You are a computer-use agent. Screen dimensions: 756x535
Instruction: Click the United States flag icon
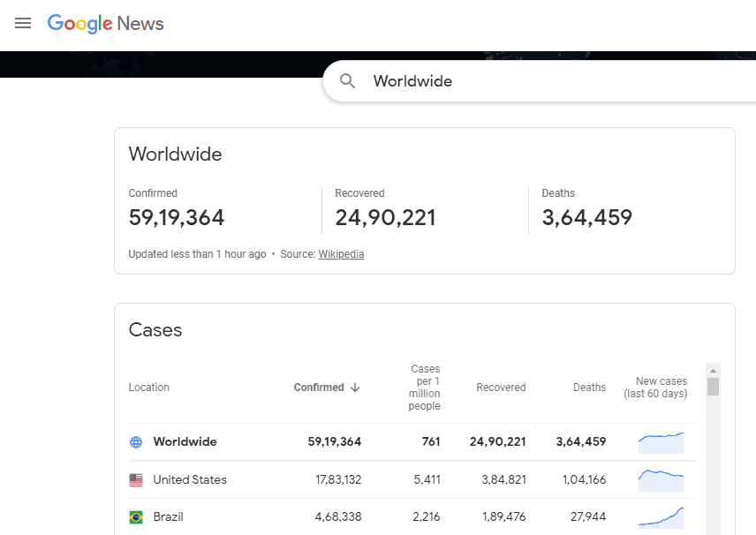click(136, 480)
